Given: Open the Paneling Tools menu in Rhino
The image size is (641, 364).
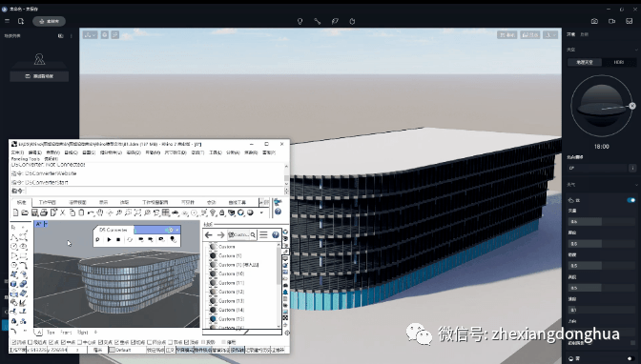Looking at the screenshot, I should point(26,158).
